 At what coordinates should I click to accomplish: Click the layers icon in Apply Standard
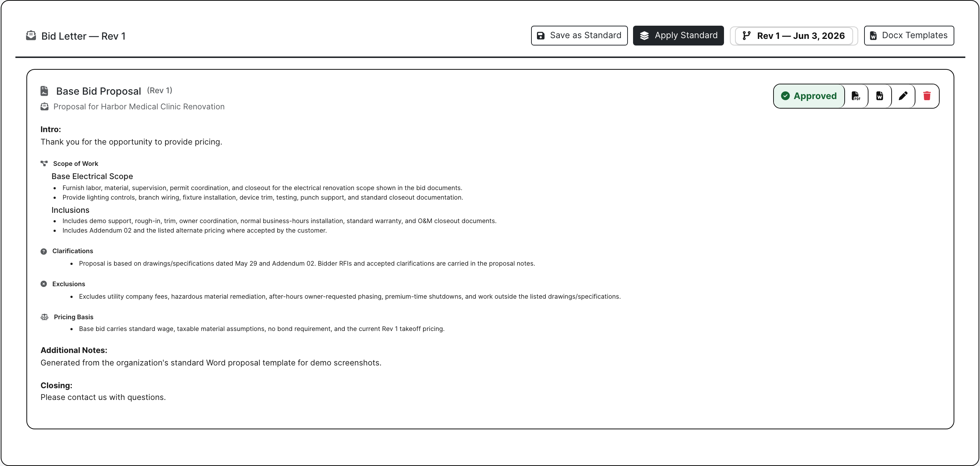click(644, 35)
